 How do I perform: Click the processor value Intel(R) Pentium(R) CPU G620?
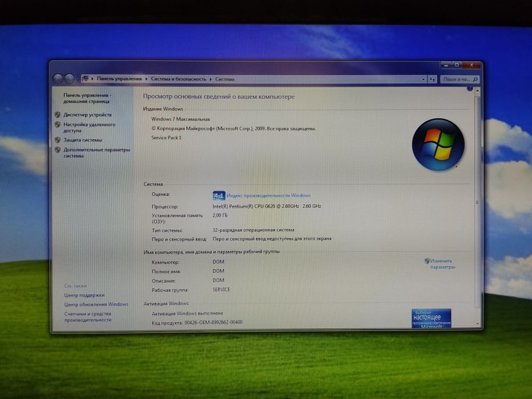click(267, 206)
